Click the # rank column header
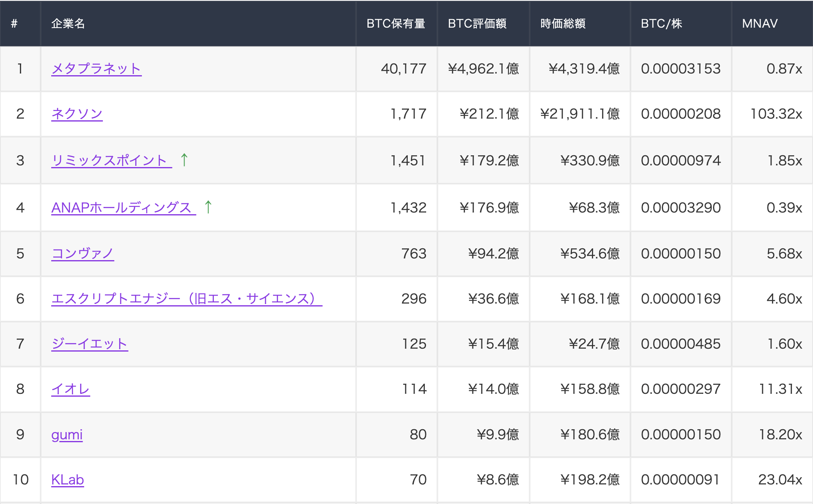The image size is (813, 504). [x=14, y=24]
